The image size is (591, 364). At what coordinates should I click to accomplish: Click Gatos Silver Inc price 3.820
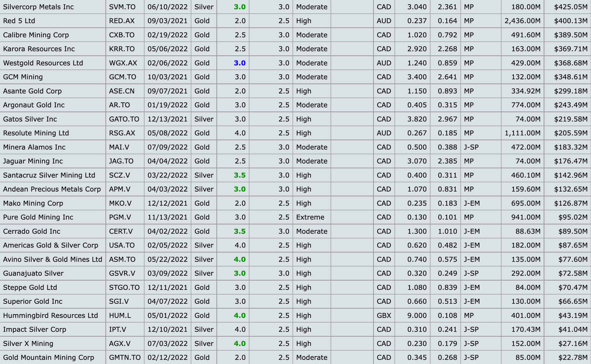coord(417,119)
